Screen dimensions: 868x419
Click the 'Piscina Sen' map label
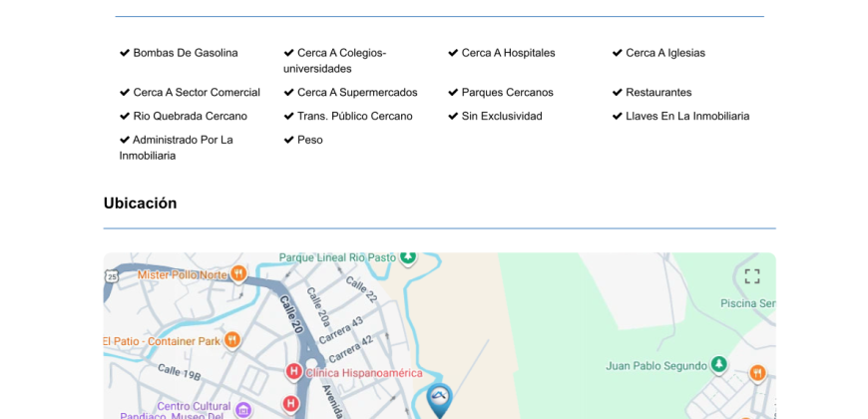click(748, 304)
